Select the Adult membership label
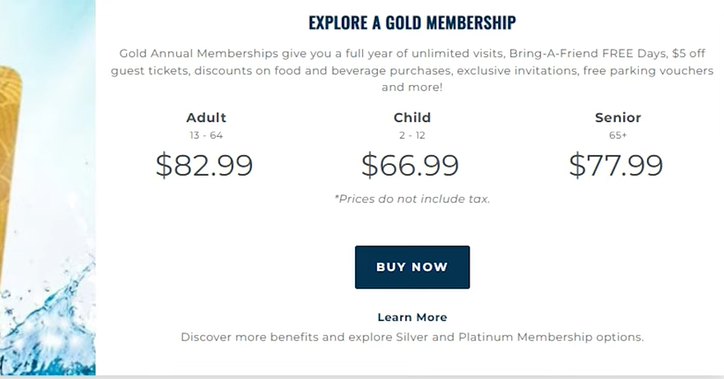Image resolution: width=724 pixels, height=379 pixels. coord(206,117)
